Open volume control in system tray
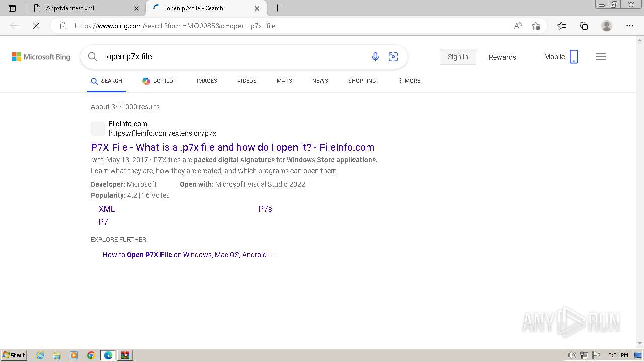Screen dimensions: 644x362 pos(572,355)
